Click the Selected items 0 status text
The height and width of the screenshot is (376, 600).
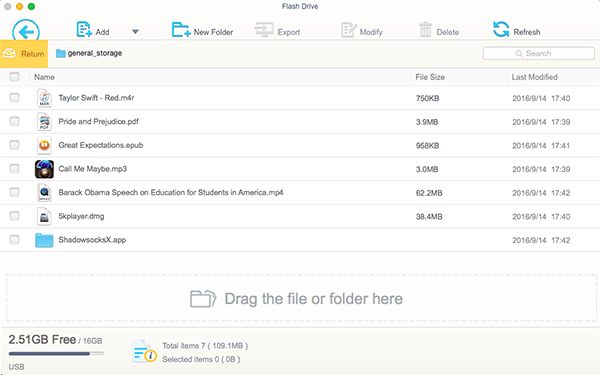point(201,360)
